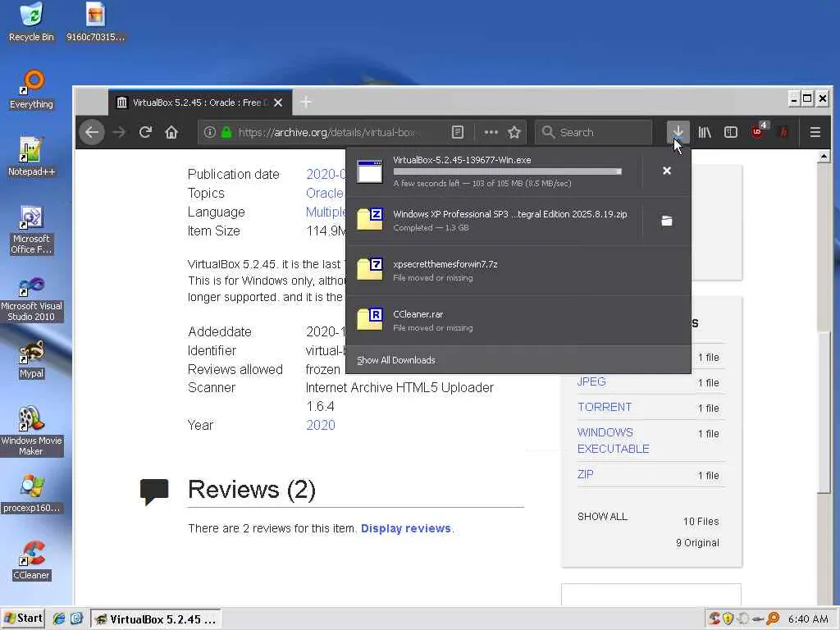840x630 pixels.
Task: Click the green secure padlock icon
Action: coord(226,132)
